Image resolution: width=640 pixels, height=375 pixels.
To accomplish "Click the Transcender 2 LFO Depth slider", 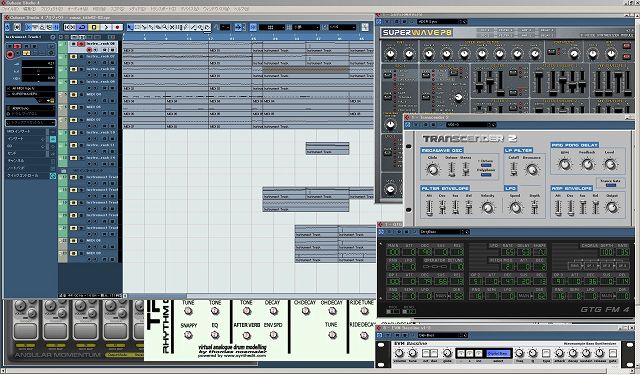I will 534,207.
